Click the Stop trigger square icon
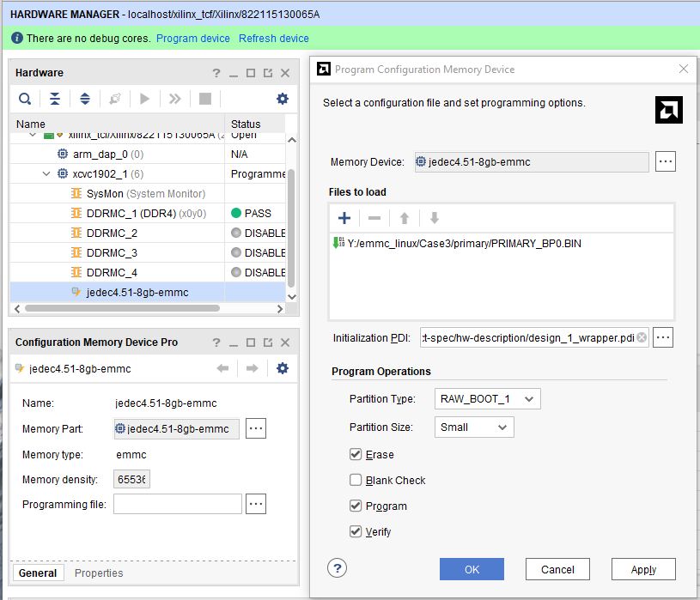The image size is (700, 600). tap(205, 99)
